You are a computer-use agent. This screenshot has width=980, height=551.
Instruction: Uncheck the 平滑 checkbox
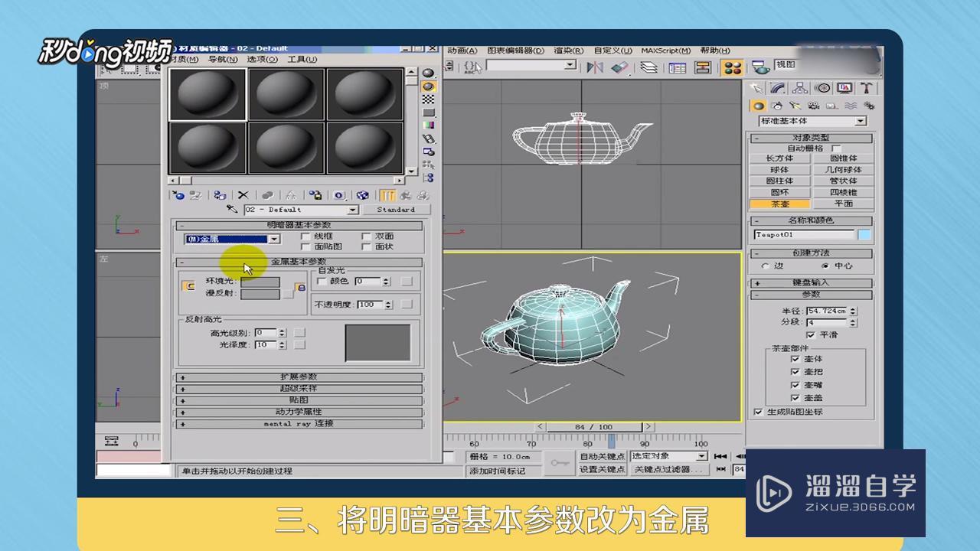(810, 335)
